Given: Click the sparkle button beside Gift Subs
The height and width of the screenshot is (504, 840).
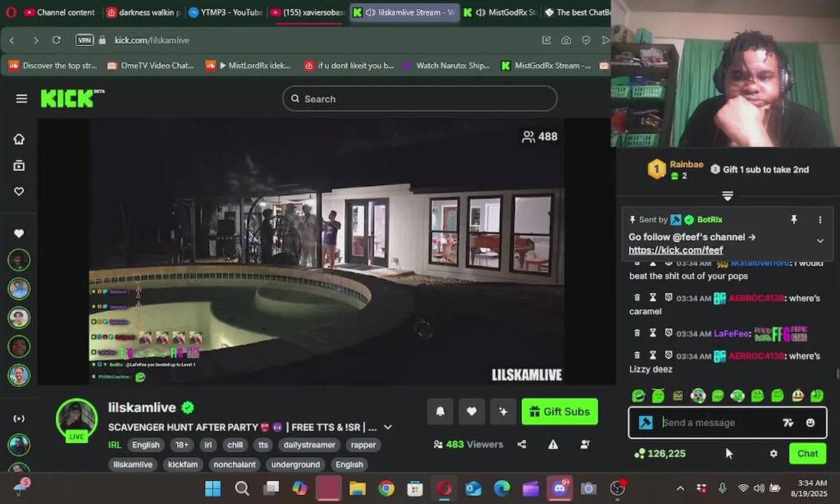Looking at the screenshot, I should [503, 412].
